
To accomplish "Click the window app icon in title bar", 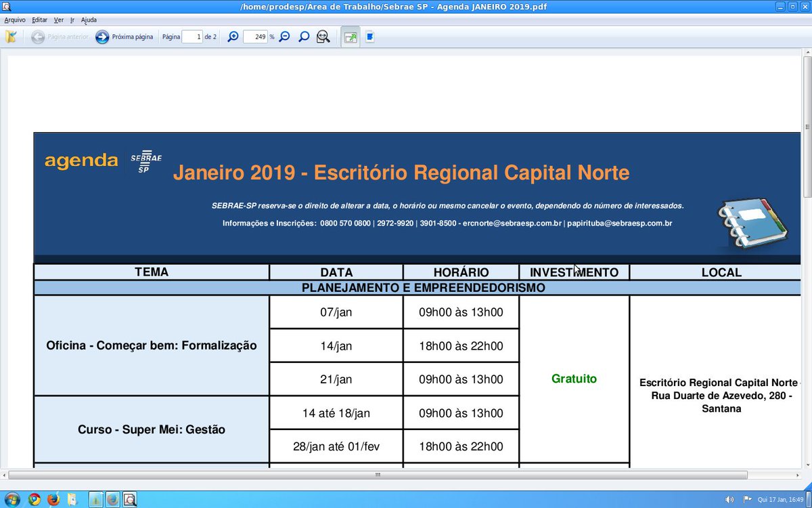I will coord(6,6).
